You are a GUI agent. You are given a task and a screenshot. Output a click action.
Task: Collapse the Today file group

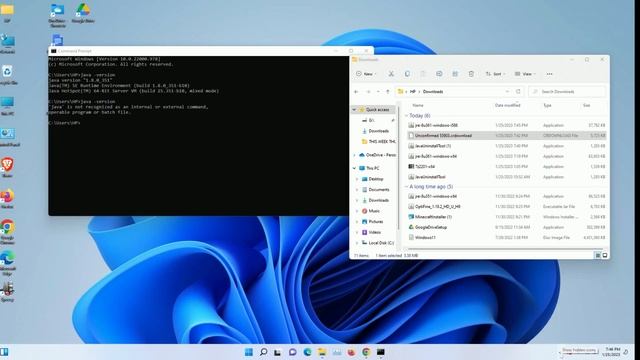click(407, 116)
